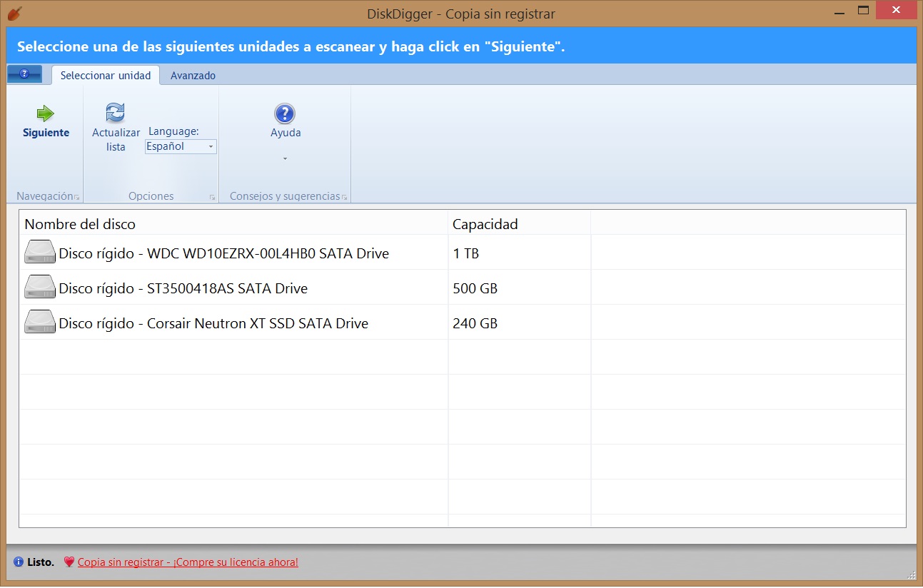923x588 pixels.
Task: Expand the arrow below Ayuda
Action: coord(285,158)
